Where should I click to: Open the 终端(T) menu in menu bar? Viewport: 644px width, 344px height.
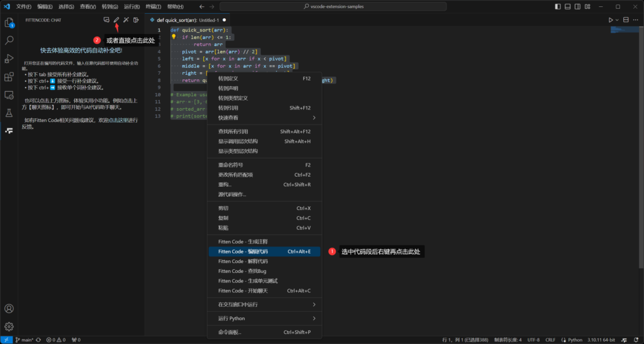pos(153,6)
